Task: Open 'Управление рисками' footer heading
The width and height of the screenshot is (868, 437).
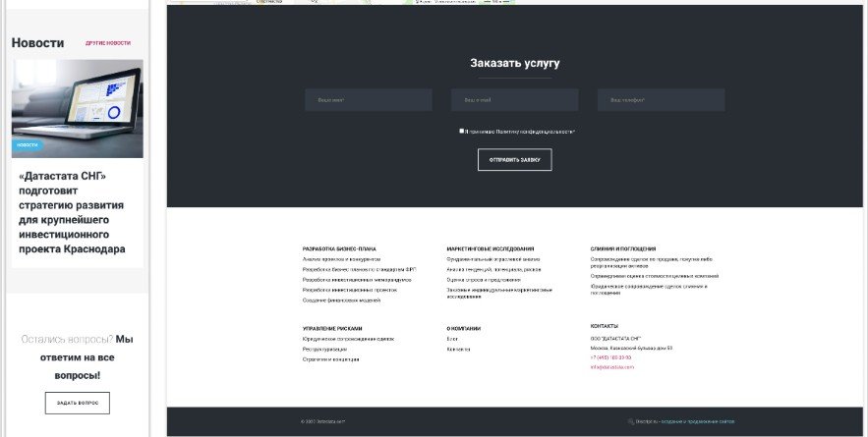Action: (332, 329)
